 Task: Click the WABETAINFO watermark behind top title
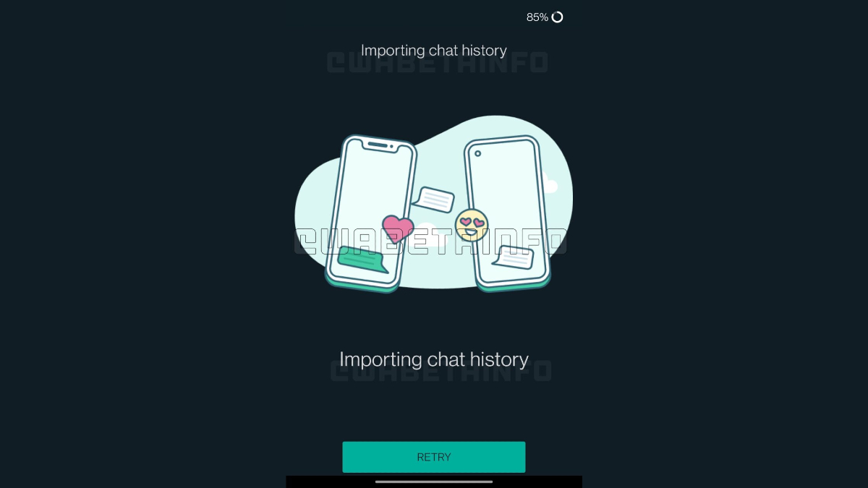click(438, 63)
